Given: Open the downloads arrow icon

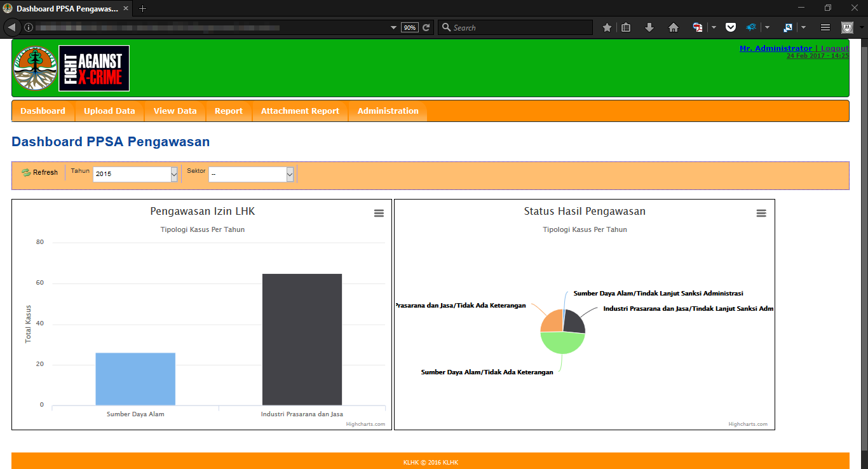Looking at the screenshot, I should 649,27.
